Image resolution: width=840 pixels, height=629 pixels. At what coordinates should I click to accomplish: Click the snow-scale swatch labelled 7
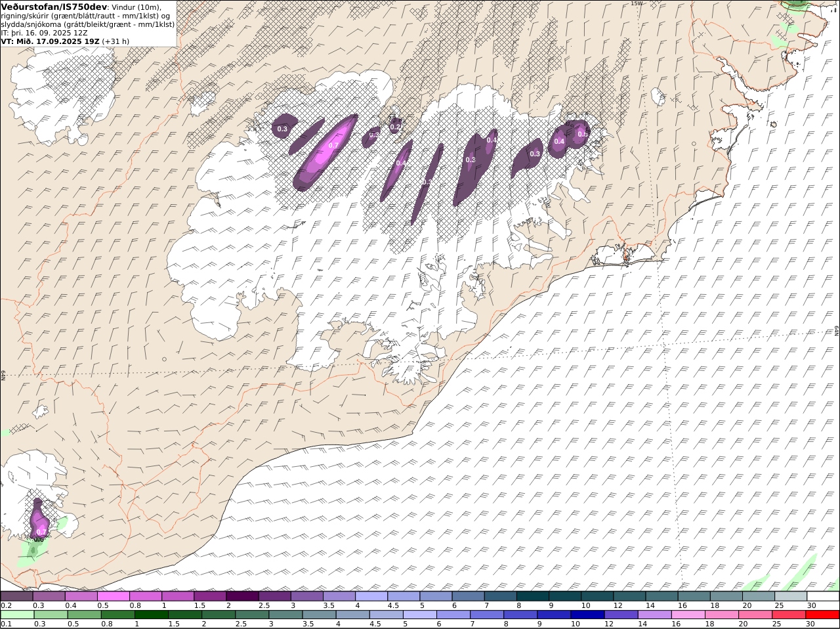click(501, 596)
